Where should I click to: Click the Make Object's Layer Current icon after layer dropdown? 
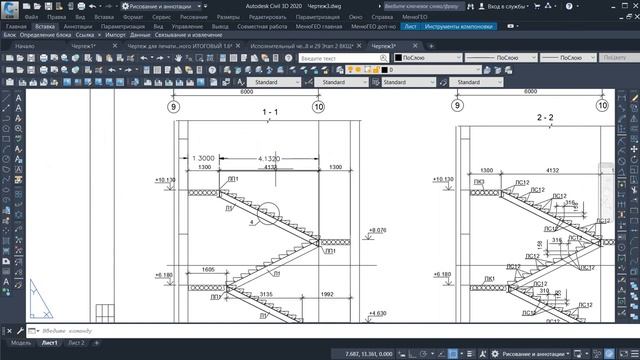point(487,70)
